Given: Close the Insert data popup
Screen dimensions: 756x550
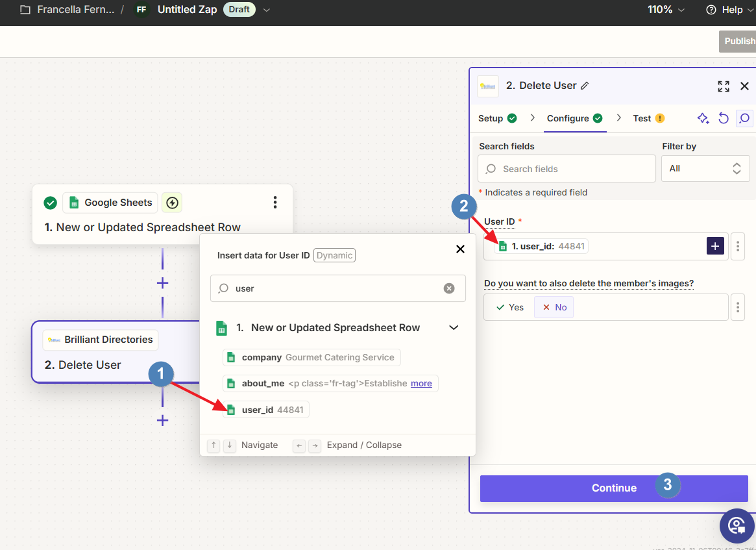Looking at the screenshot, I should 461,249.
